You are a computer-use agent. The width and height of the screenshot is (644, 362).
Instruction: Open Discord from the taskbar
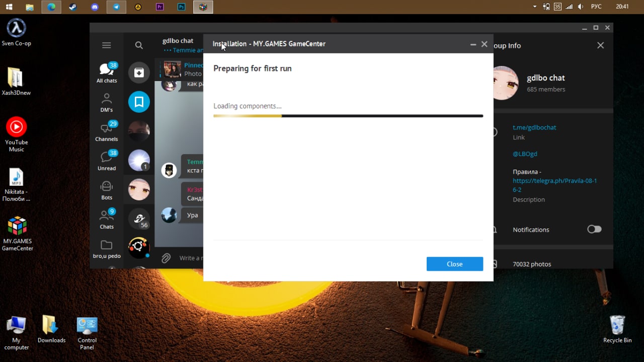click(95, 7)
